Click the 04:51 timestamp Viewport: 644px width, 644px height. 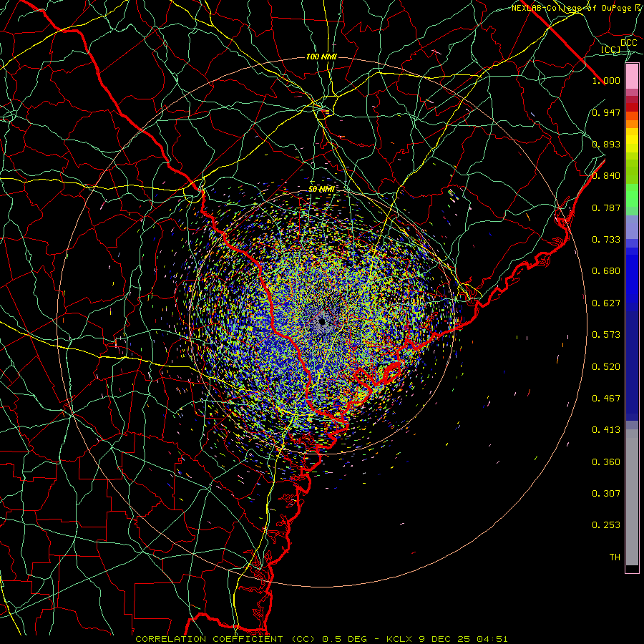(492, 639)
